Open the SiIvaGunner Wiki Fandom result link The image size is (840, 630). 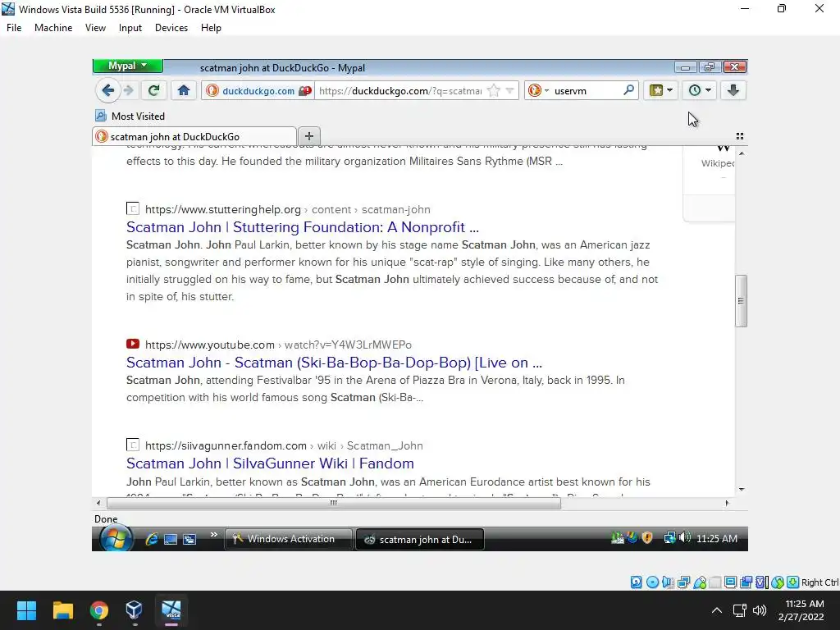click(270, 463)
